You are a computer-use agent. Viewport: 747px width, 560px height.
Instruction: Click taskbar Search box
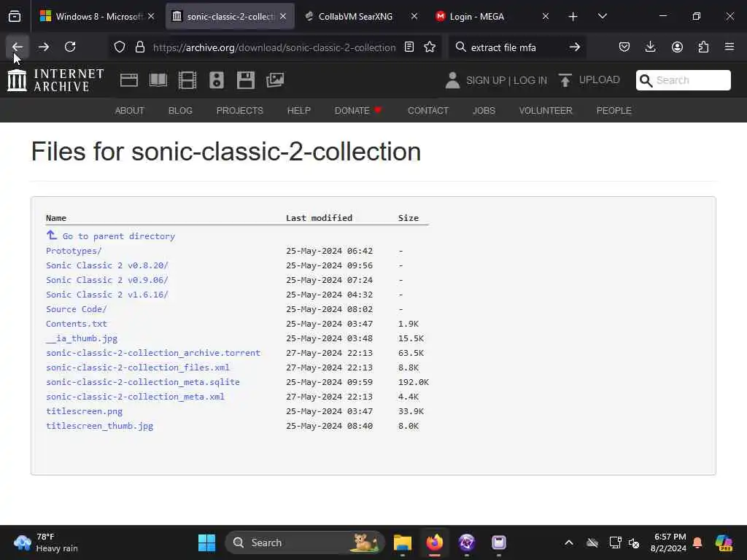coord(305,542)
